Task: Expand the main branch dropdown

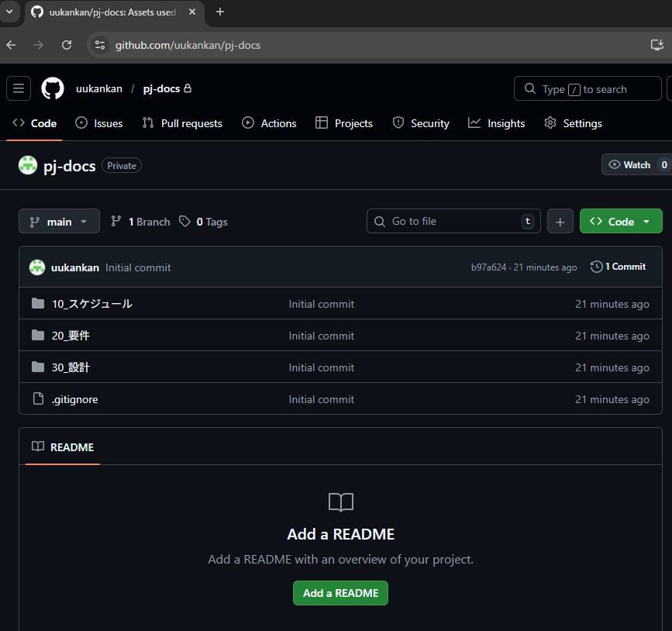Action: pyautogui.click(x=59, y=222)
